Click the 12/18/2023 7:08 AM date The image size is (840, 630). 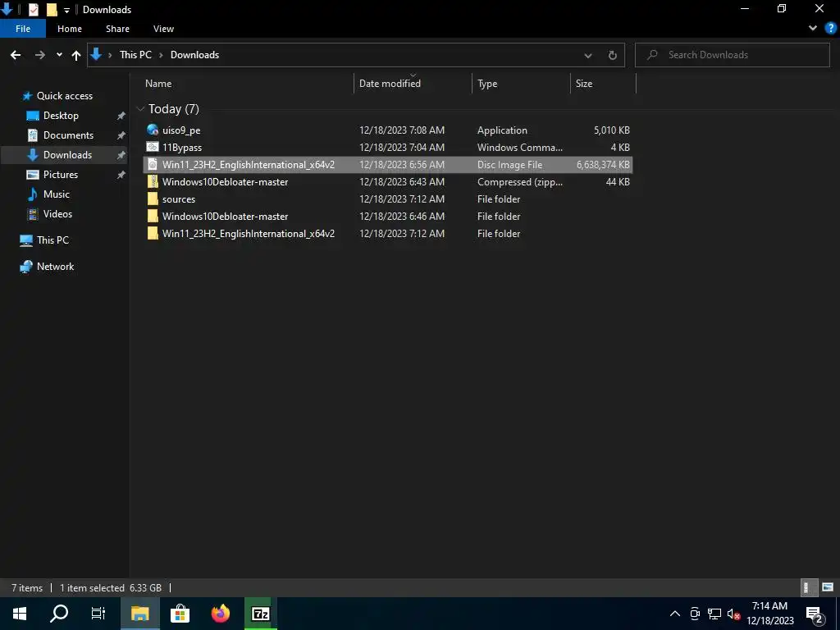click(x=402, y=130)
